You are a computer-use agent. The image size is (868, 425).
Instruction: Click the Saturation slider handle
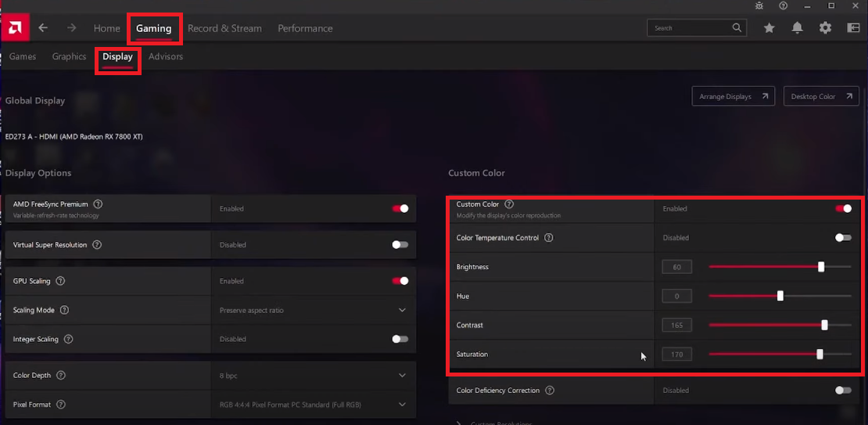point(820,355)
